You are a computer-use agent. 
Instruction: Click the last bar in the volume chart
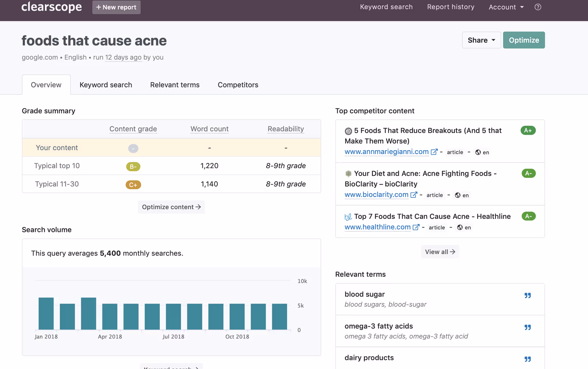coord(279,317)
